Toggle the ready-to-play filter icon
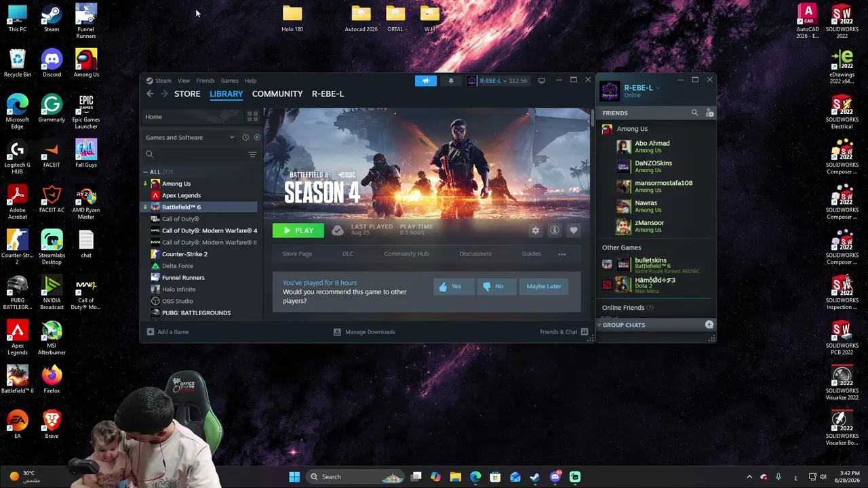Image resolution: width=868 pixels, height=488 pixels. pos(257,138)
